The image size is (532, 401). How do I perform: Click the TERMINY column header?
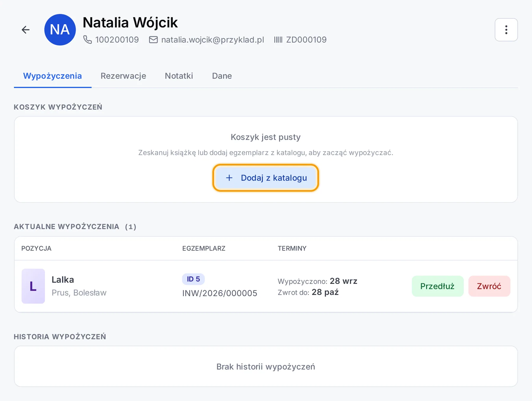pos(292,248)
